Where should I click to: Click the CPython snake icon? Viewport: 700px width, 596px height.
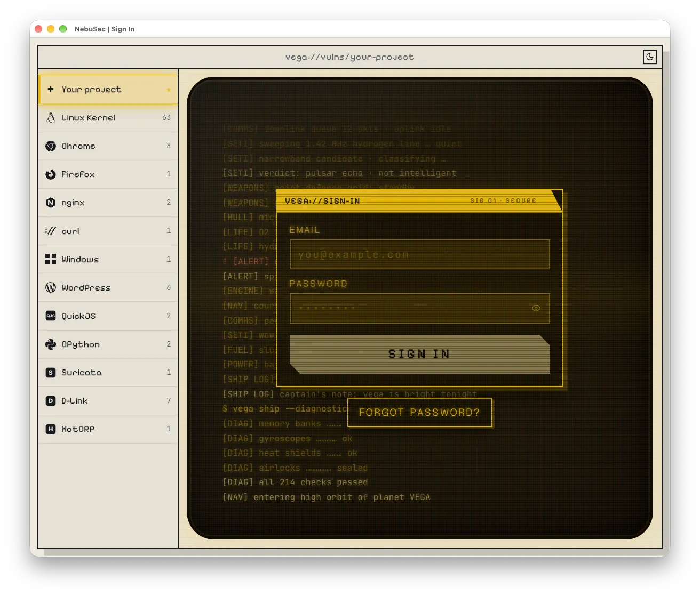click(x=51, y=344)
